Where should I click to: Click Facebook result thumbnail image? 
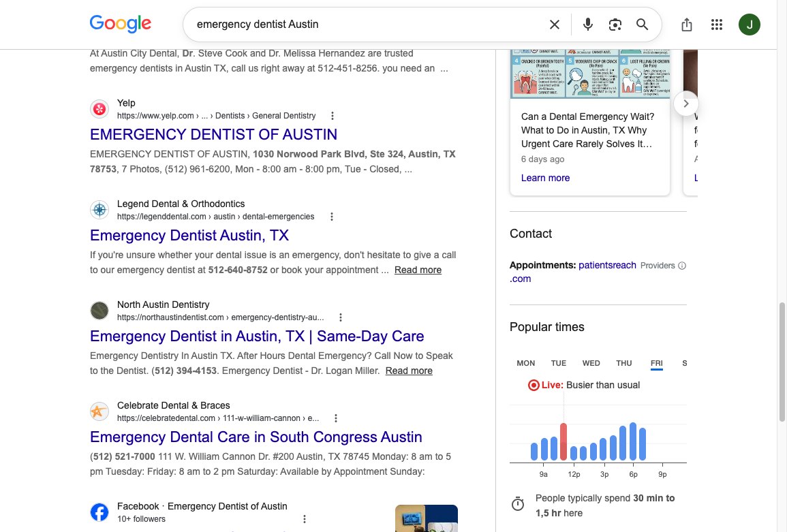click(x=426, y=518)
